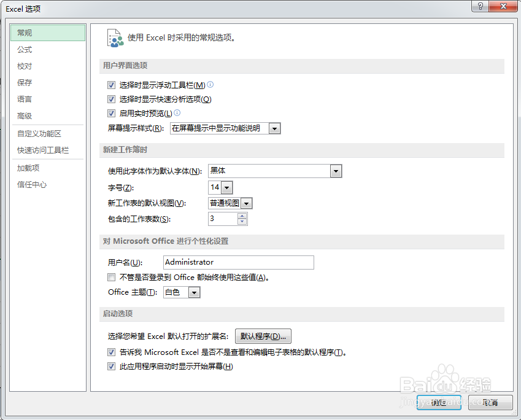This screenshot has height=420, width=521.
Task: Close the Excel 选项 dialog
Action: 503,6
